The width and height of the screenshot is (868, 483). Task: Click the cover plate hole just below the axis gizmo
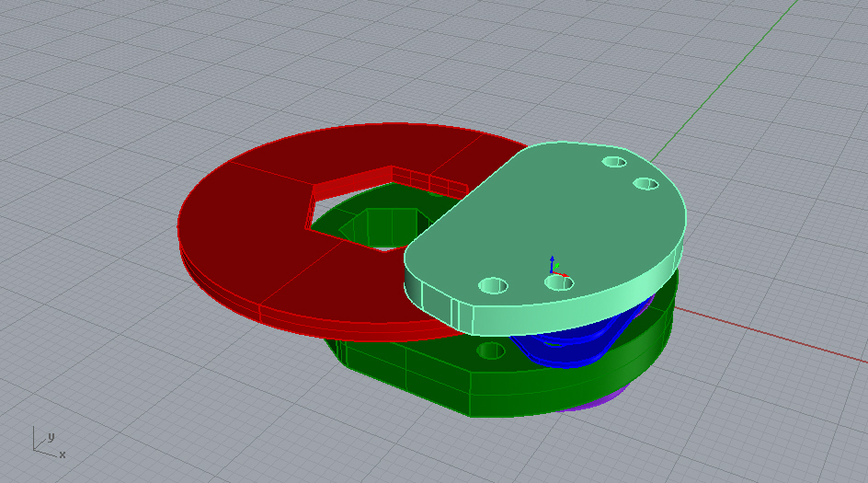558,283
